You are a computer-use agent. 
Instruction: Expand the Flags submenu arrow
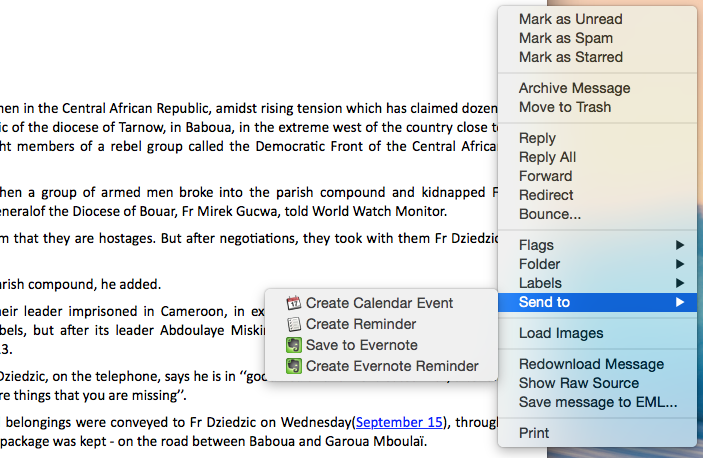click(x=680, y=245)
